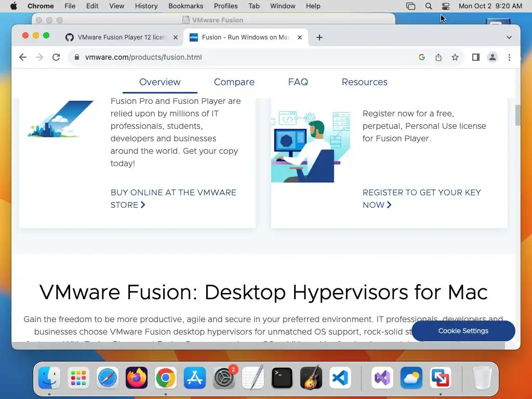Open Chrome's three-dot menu
The image size is (532, 399).
(x=509, y=57)
